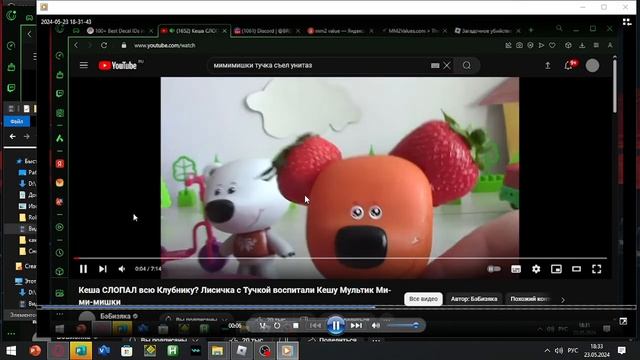Show hidden tray icons chevron
This screenshot has width=640, height=360.
click(547, 351)
